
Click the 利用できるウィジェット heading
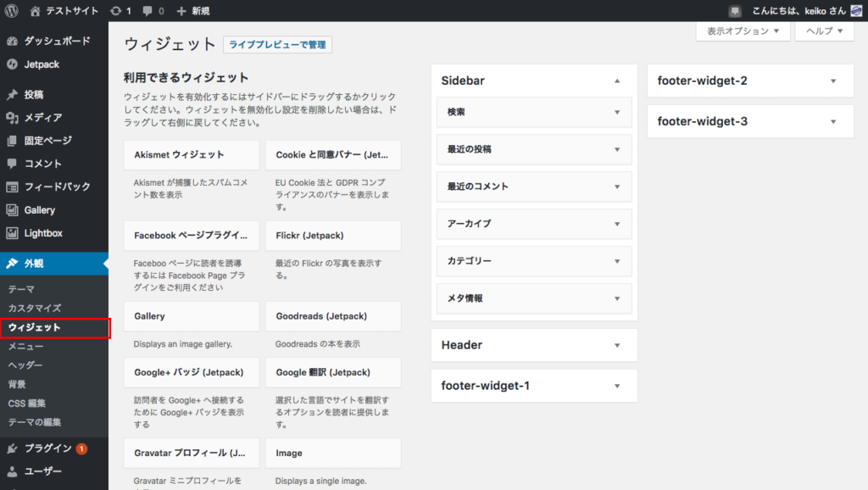tap(186, 77)
